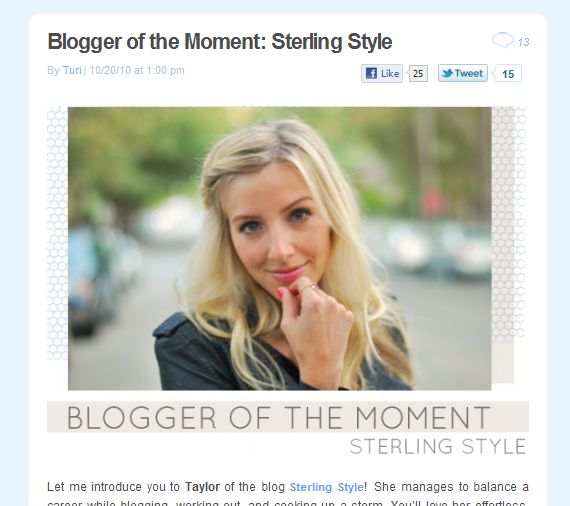Open the Sterling Style blog link

[x=326, y=487]
